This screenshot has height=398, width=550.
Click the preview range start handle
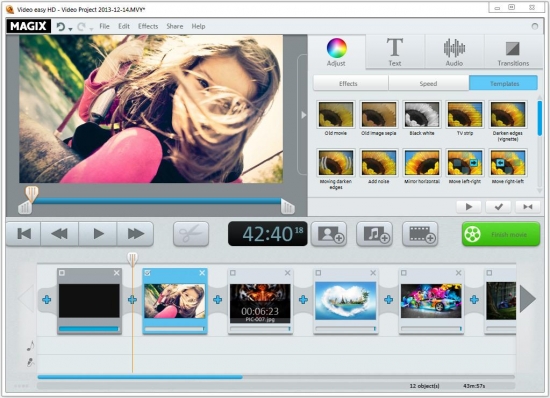pyautogui.click(x=25, y=208)
